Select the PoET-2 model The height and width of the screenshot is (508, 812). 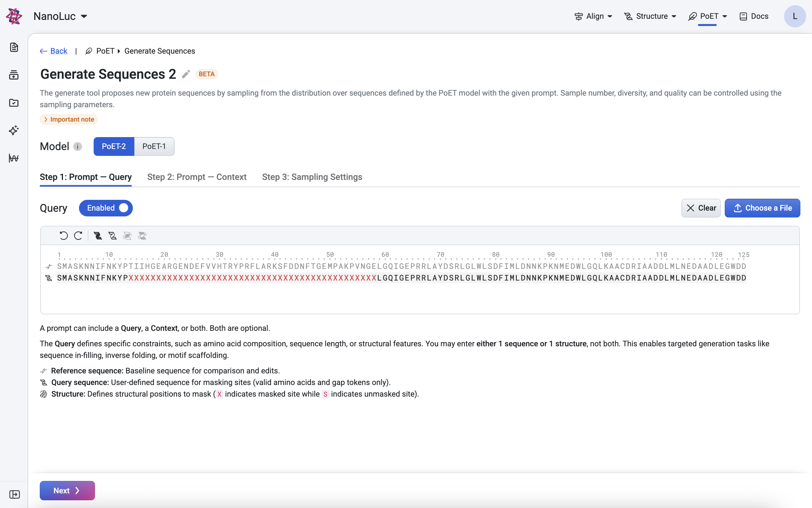(114, 146)
